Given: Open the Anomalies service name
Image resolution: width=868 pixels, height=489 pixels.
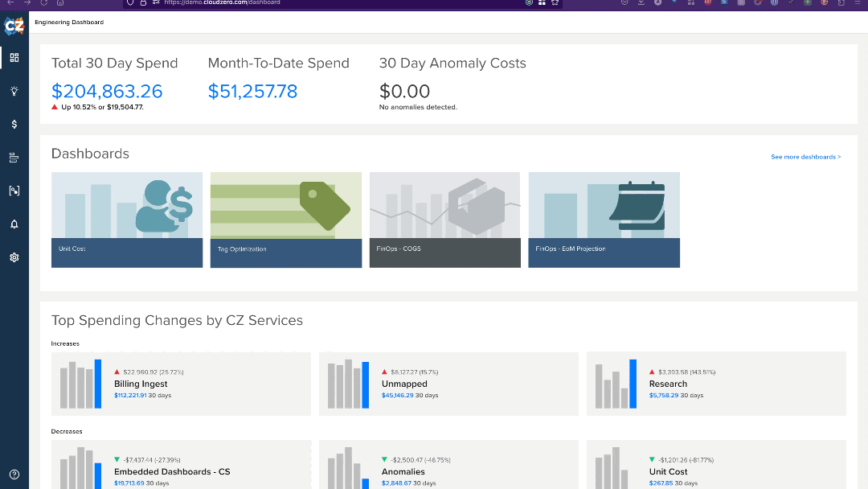Looking at the screenshot, I should [x=403, y=472].
